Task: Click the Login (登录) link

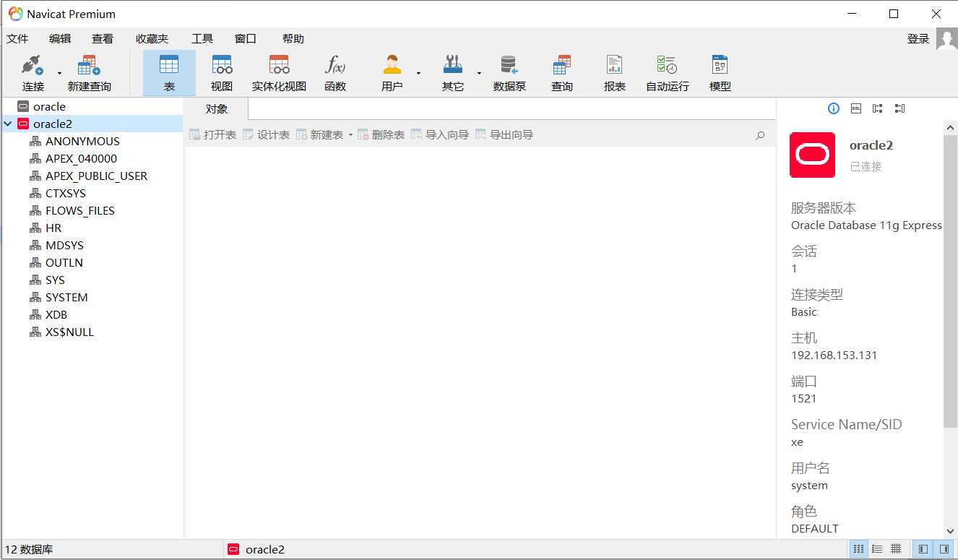Action: 918,39
